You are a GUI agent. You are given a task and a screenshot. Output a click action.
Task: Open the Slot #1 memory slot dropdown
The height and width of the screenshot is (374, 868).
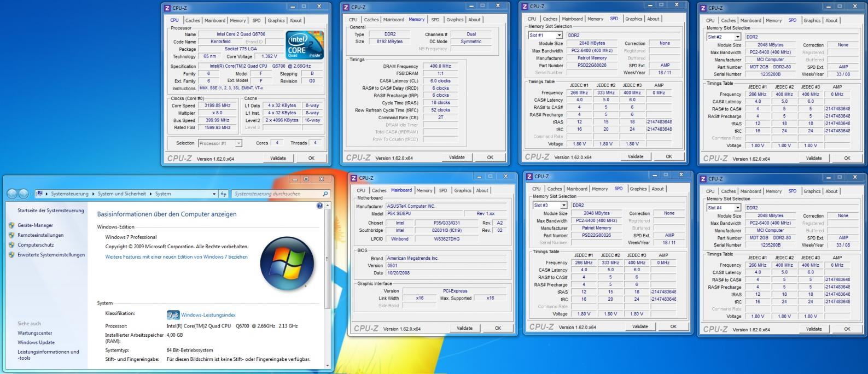click(559, 35)
